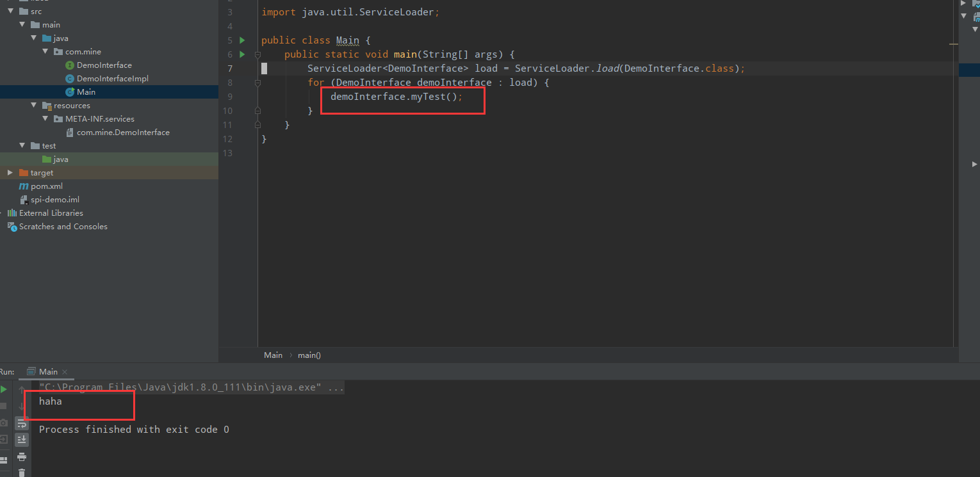The height and width of the screenshot is (477, 980).
Task: Click the com.mine.DemoInterface file icon
Action: click(70, 133)
